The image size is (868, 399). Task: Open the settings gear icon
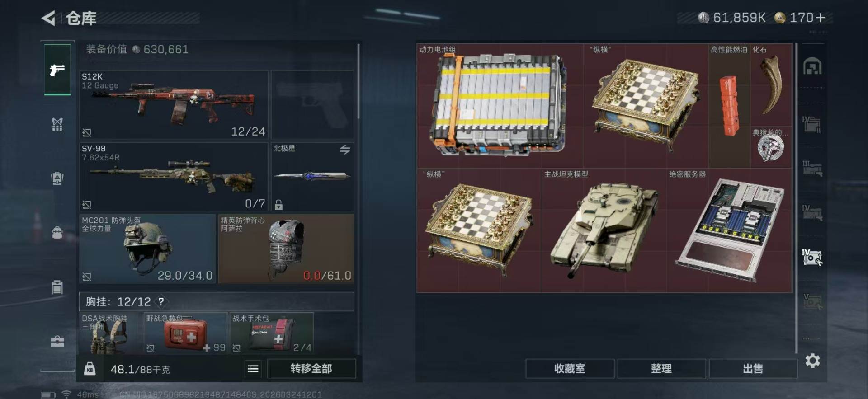(812, 361)
